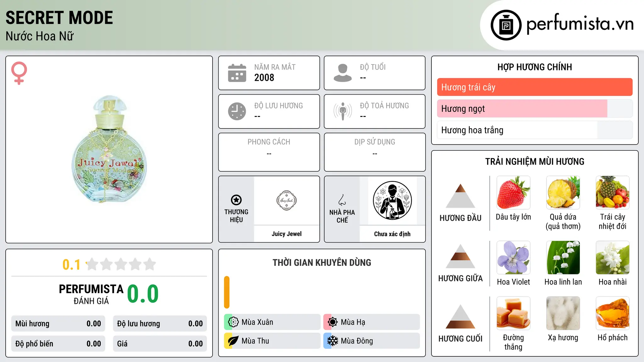
Task: Click the Mùa Thu leaf icon
Action: [233, 341]
